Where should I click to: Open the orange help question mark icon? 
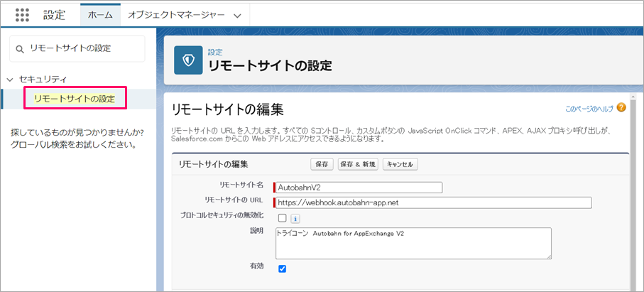click(621, 108)
